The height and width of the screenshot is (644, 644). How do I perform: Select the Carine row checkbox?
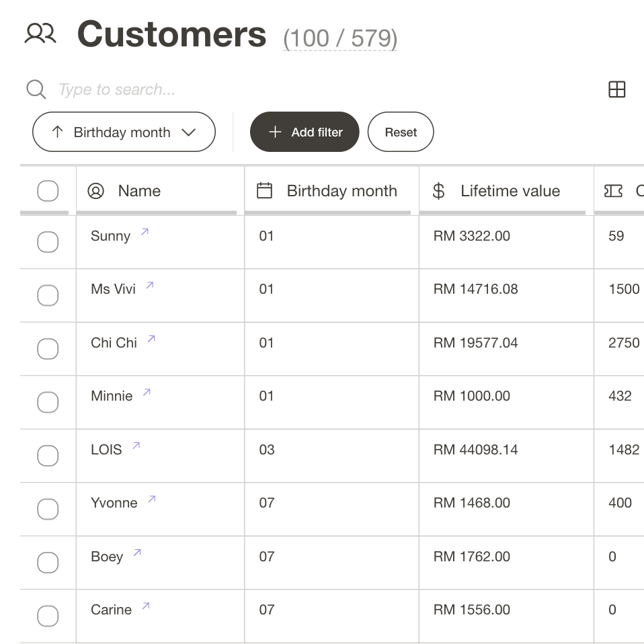pyautogui.click(x=48, y=616)
